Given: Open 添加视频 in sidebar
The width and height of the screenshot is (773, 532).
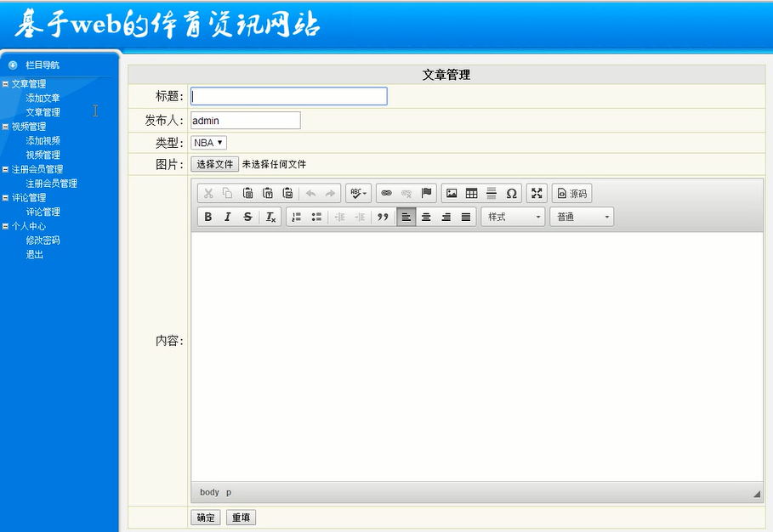Looking at the screenshot, I should 43,141.
